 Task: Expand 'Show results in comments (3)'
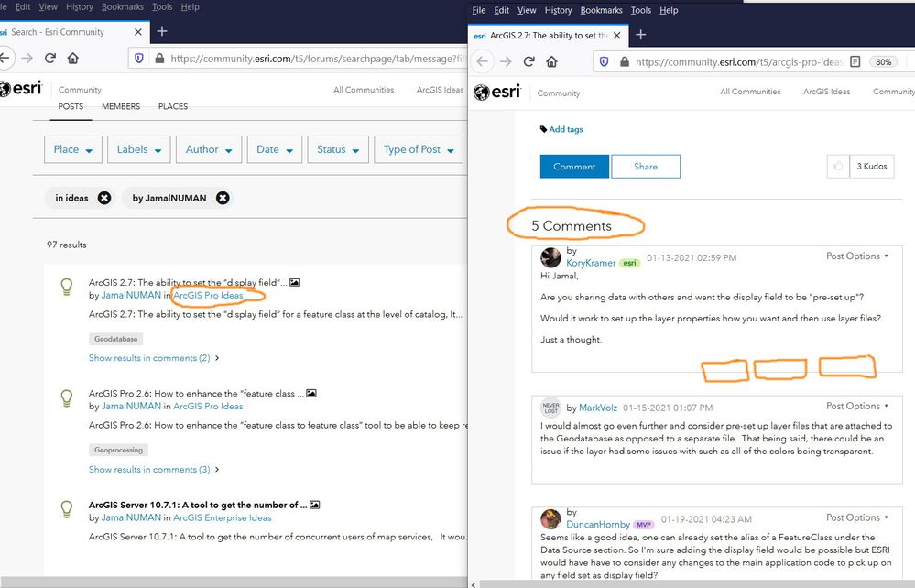coord(154,470)
